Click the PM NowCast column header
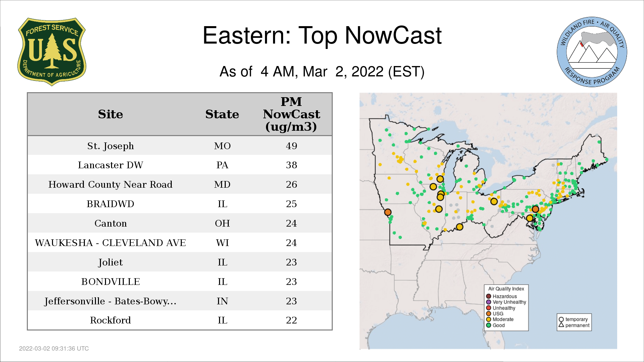Viewport: 644px width, 362px height. pos(291,114)
